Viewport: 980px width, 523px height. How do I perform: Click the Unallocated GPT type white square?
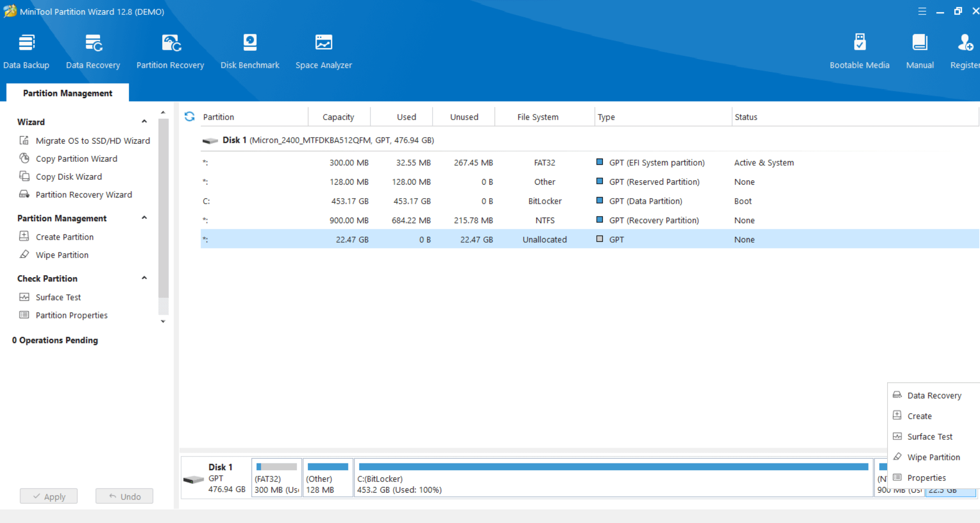599,239
